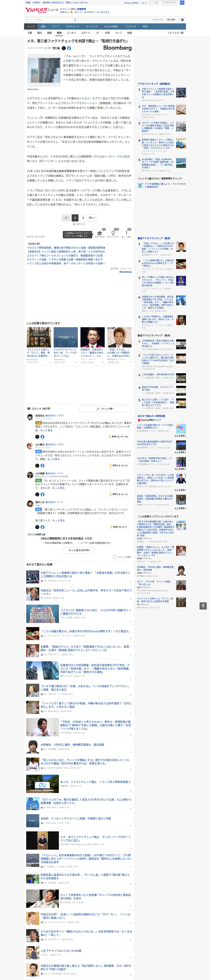Screen dimensions: 210x980
Task: Click もっと見る(367件) button
Action: [79, 550]
